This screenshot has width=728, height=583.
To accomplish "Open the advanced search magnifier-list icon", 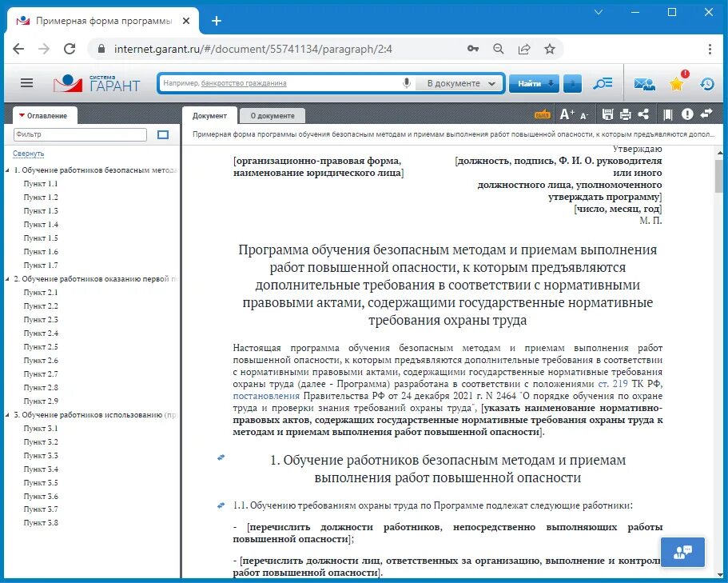I will [x=603, y=84].
